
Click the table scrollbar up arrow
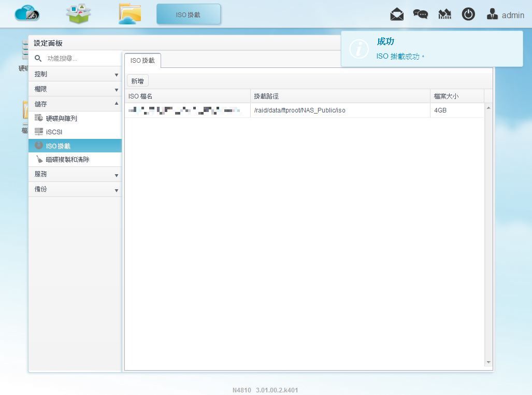[x=488, y=108]
